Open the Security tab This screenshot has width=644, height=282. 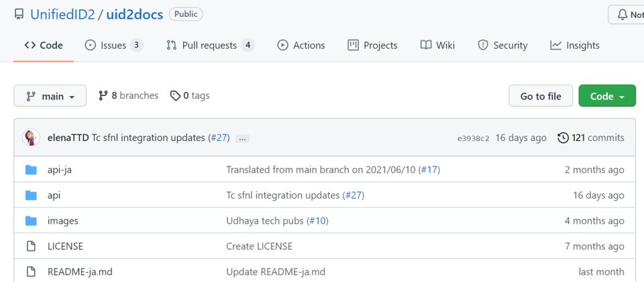coord(502,45)
